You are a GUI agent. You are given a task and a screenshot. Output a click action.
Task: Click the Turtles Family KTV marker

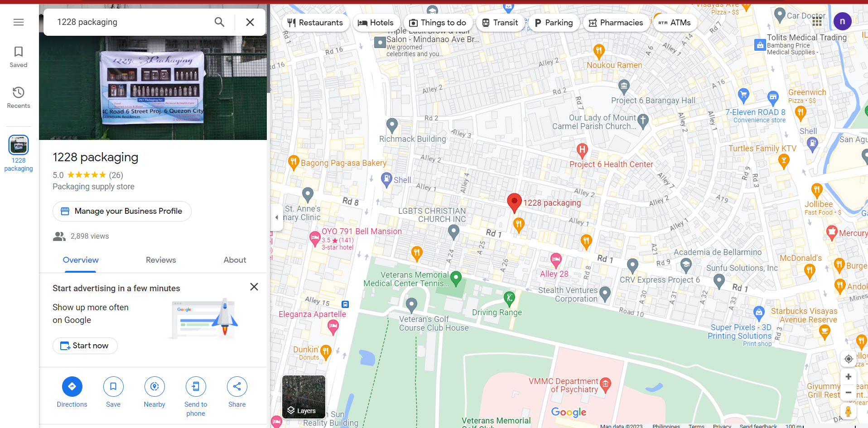pos(784,161)
